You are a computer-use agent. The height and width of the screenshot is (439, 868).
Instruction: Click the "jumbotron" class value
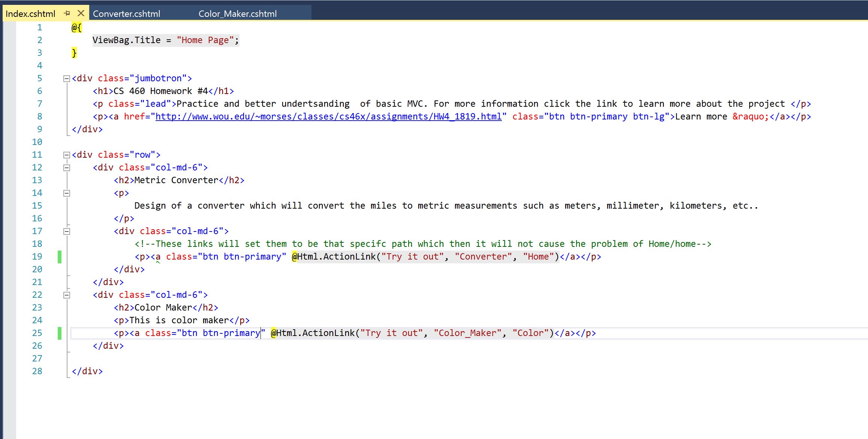[158, 78]
